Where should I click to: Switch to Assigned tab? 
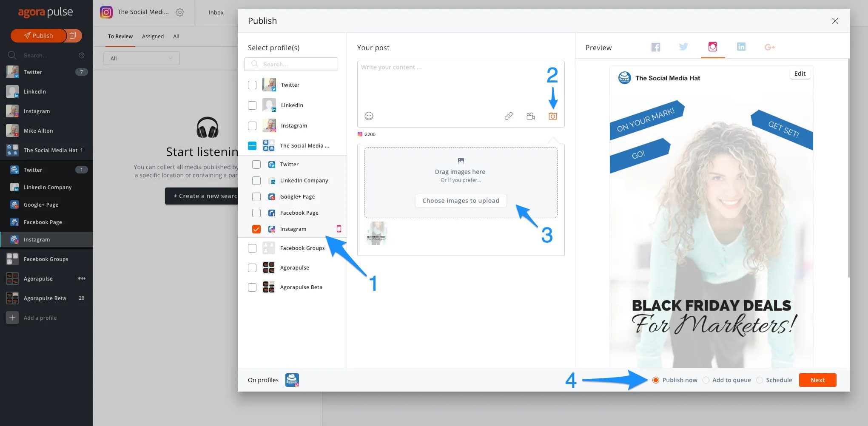[153, 37]
